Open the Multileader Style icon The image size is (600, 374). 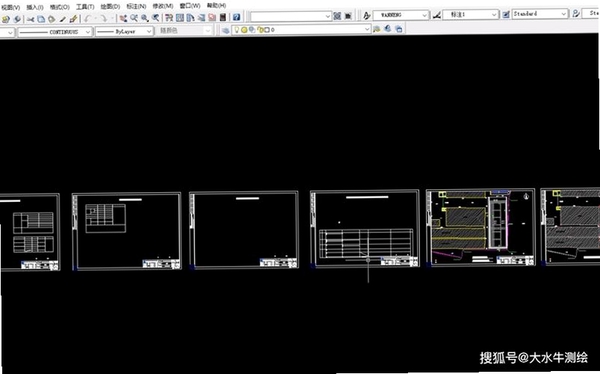pos(576,13)
